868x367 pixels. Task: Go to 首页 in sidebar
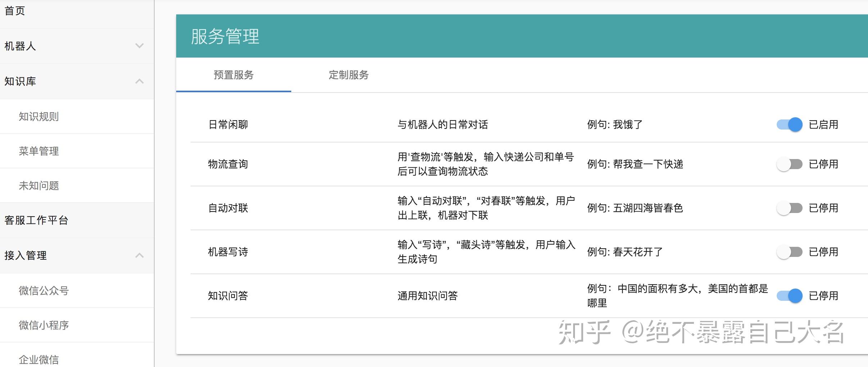click(x=15, y=11)
